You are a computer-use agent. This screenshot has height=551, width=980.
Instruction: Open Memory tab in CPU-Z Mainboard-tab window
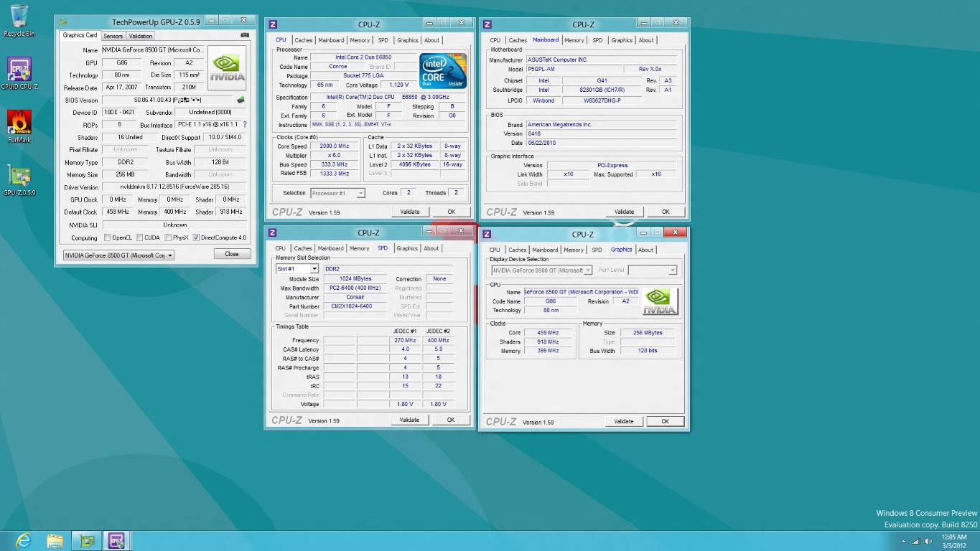point(574,40)
